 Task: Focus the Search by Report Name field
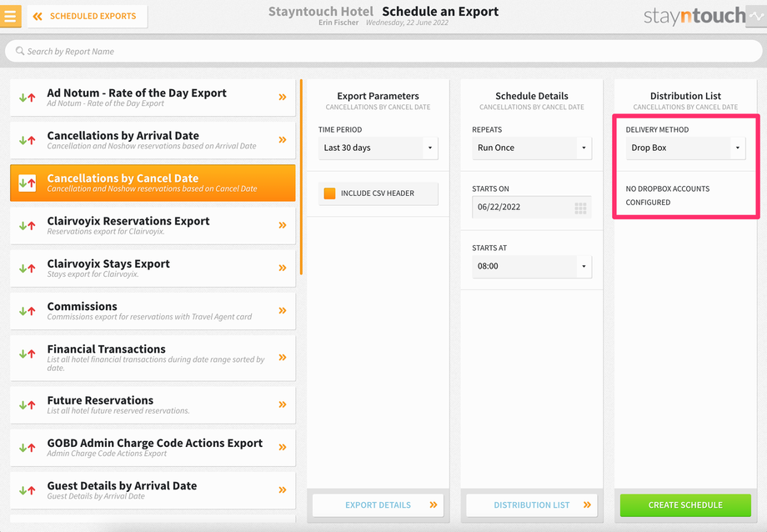click(x=383, y=52)
